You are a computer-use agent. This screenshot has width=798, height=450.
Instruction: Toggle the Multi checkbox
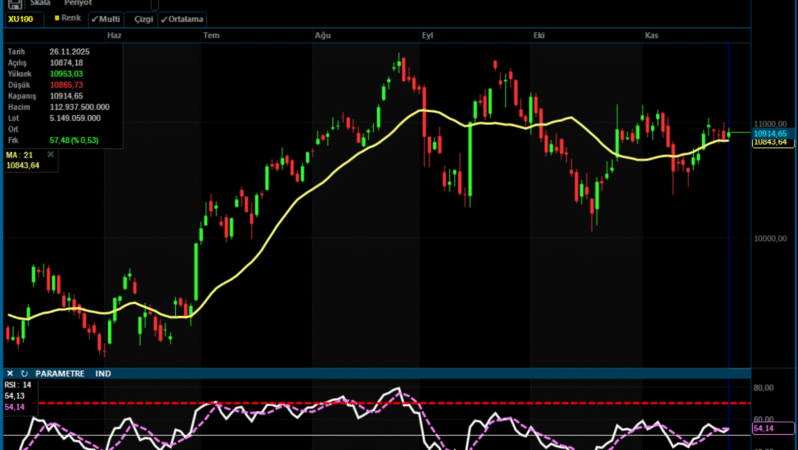click(x=105, y=19)
